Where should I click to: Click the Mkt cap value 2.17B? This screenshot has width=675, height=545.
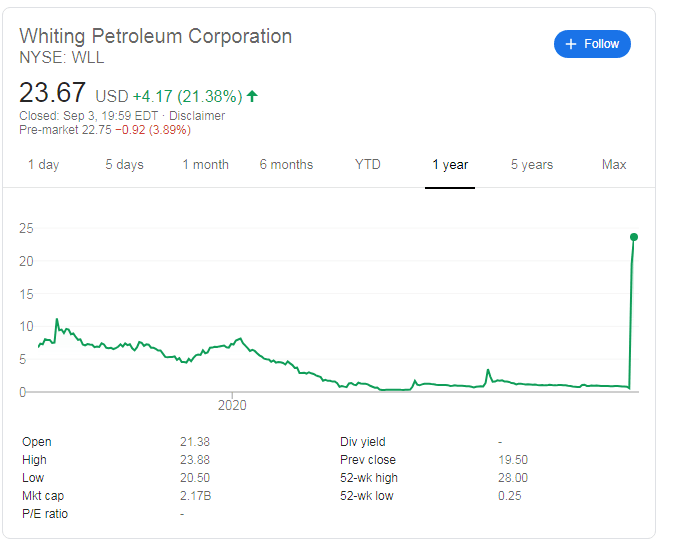coord(195,496)
